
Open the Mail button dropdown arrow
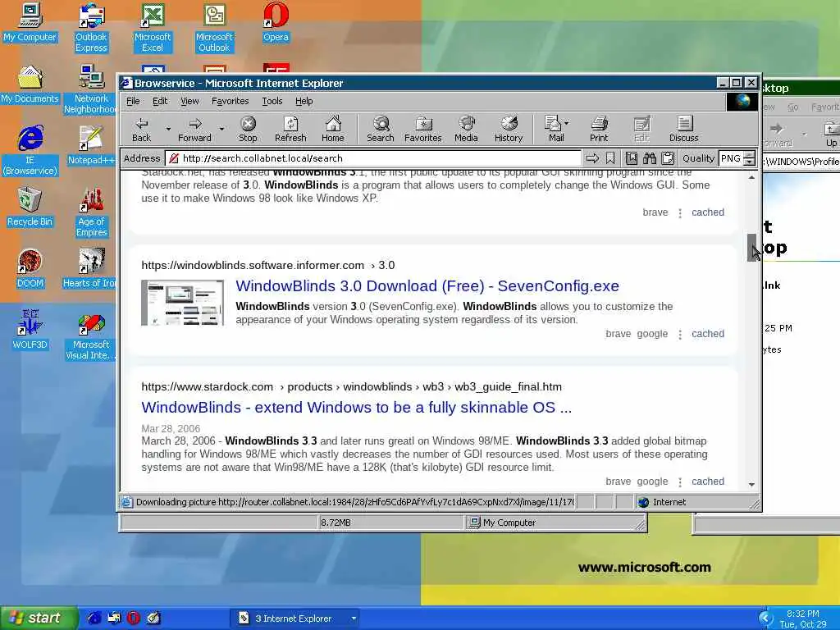click(567, 123)
